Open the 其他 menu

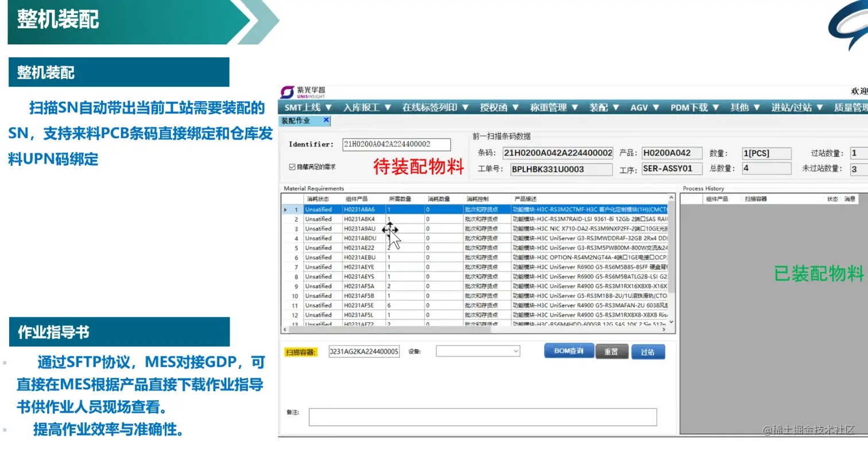coord(745,107)
